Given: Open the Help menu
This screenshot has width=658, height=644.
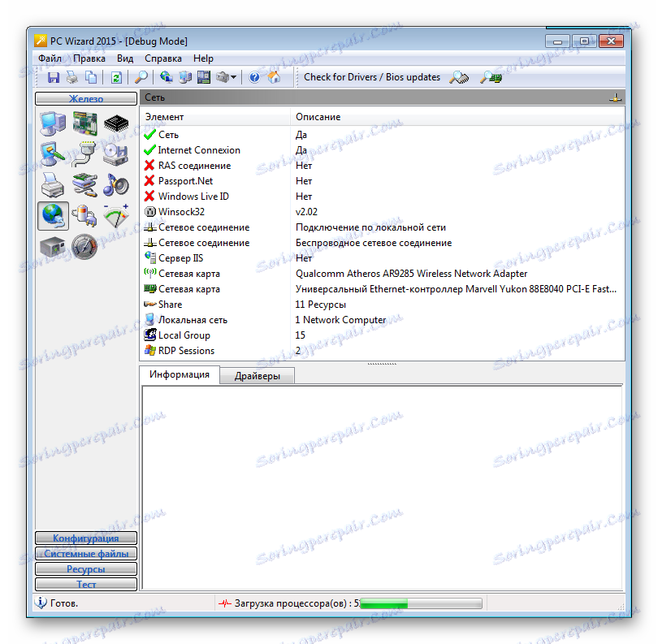Looking at the screenshot, I should [203, 58].
